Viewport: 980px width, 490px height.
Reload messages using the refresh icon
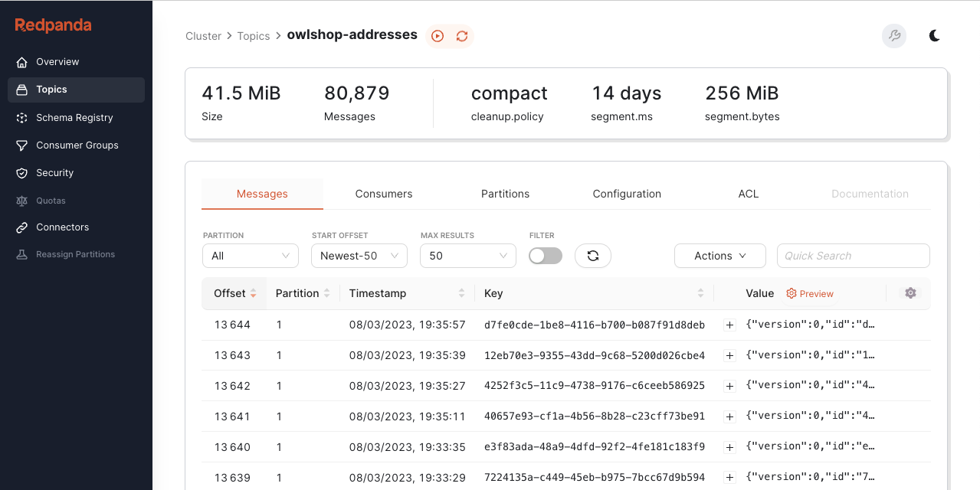592,255
